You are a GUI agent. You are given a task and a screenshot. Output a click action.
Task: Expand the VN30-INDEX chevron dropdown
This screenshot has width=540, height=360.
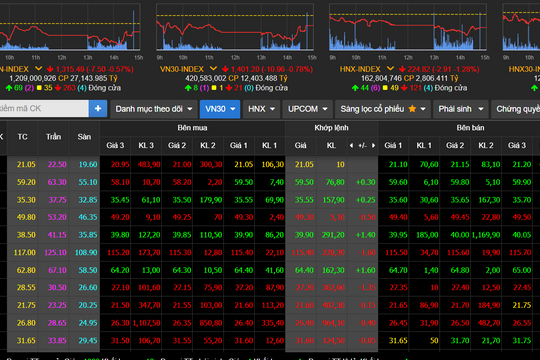[214, 69]
